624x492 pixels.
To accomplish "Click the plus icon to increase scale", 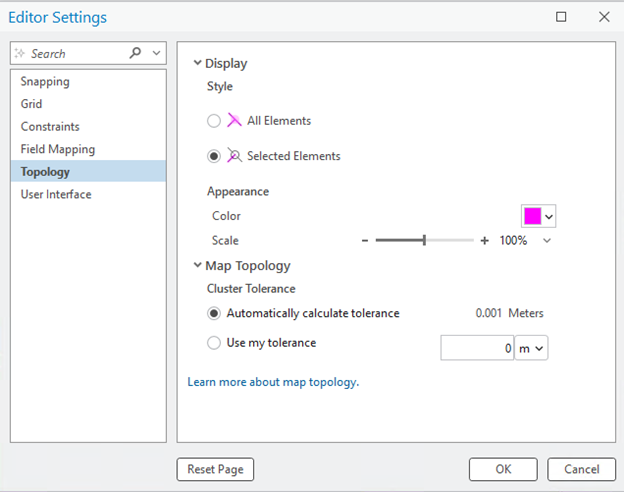I will [x=485, y=241].
